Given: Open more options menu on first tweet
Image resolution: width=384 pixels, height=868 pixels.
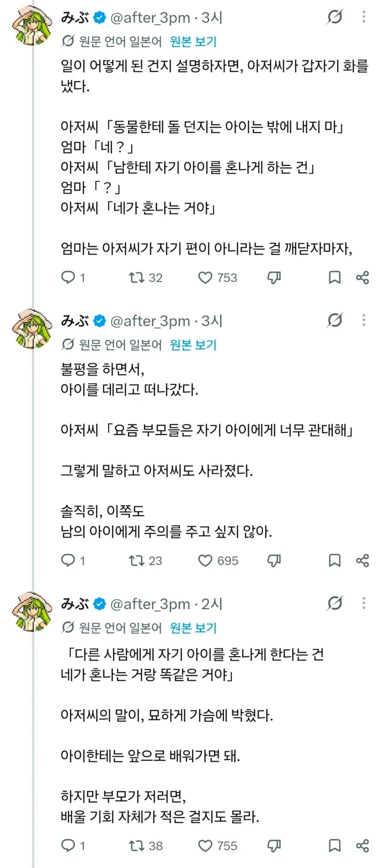Looking at the screenshot, I should click(364, 17).
